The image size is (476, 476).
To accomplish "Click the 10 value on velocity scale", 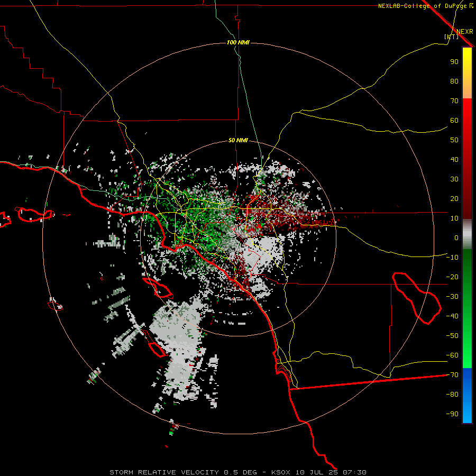I will (x=454, y=218).
